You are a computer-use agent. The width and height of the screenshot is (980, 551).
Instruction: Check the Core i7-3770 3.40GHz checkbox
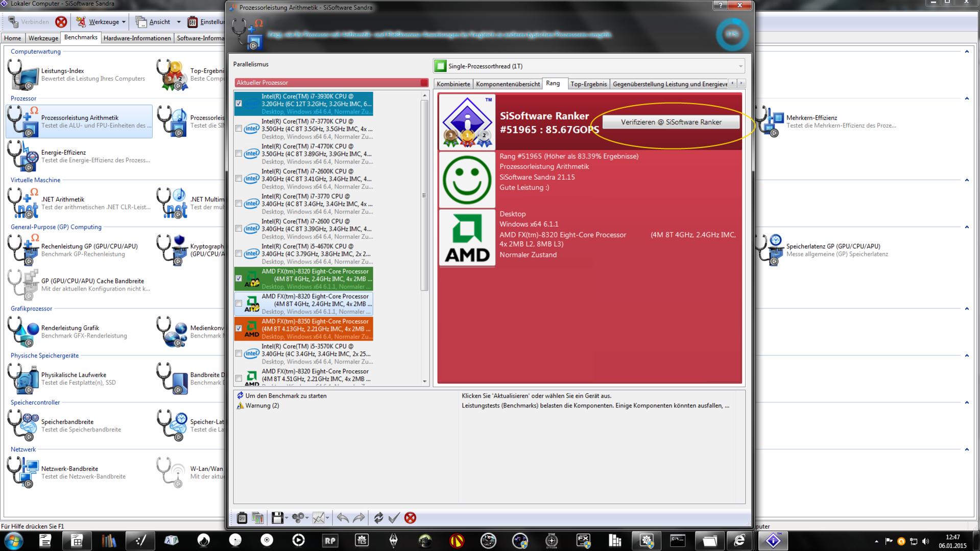(238, 204)
